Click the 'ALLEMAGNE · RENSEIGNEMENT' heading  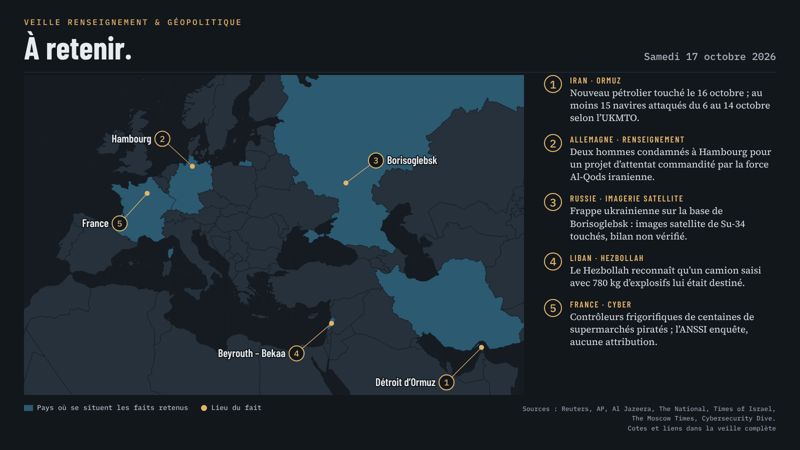[627, 140]
